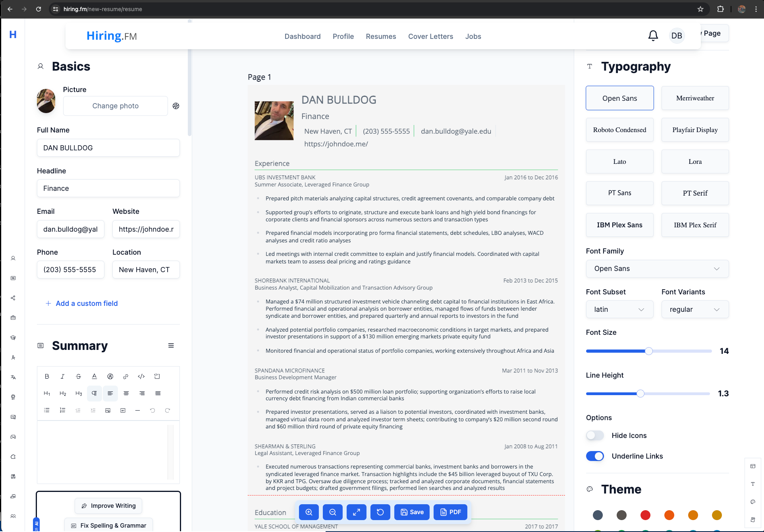This screenshot has width=764, height=532.
Task: Open the Dashboard nav item
Action: (303, 36)
